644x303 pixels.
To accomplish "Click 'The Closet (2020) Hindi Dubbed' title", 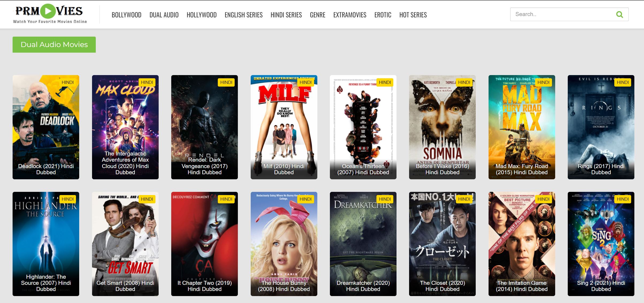I will coord(442,286).
